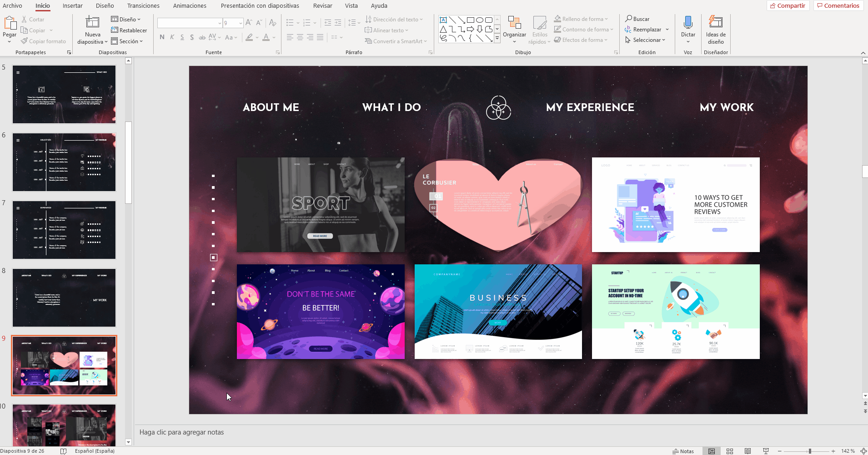
Task: Click the text highlight color button
Action: point(249,37)
